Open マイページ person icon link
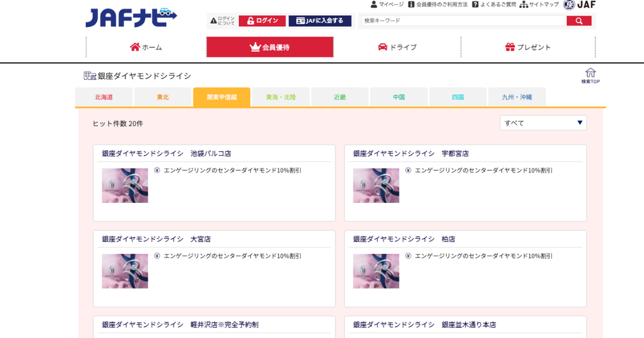 coord(387,4)
